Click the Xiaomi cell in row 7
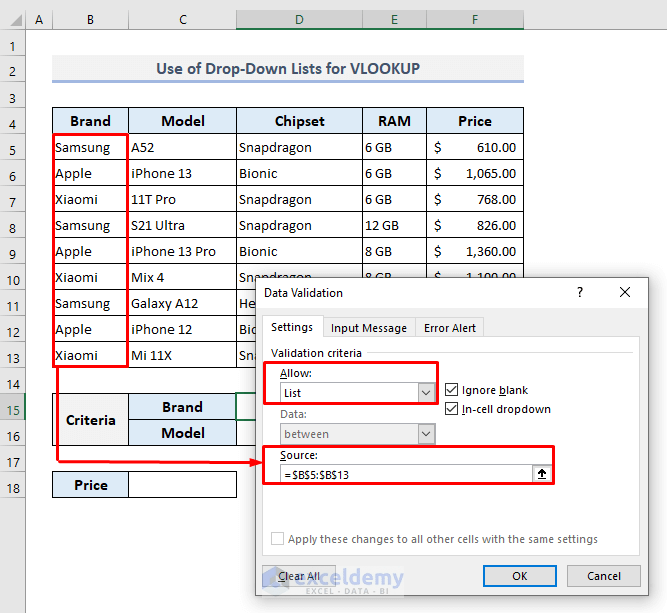667x613 pixels. (90, 199)
